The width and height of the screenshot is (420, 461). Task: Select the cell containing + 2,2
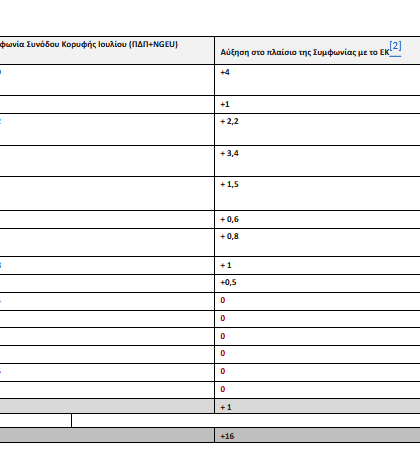point(317,129)
